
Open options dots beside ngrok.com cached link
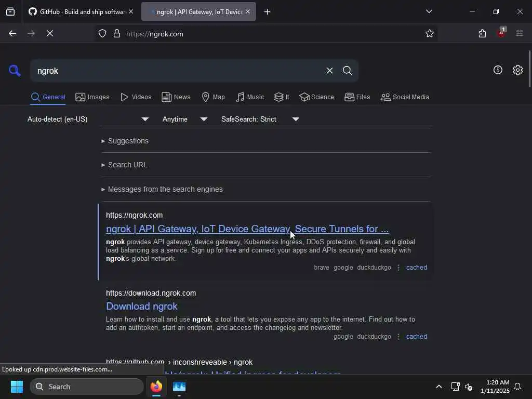point(398,268)
